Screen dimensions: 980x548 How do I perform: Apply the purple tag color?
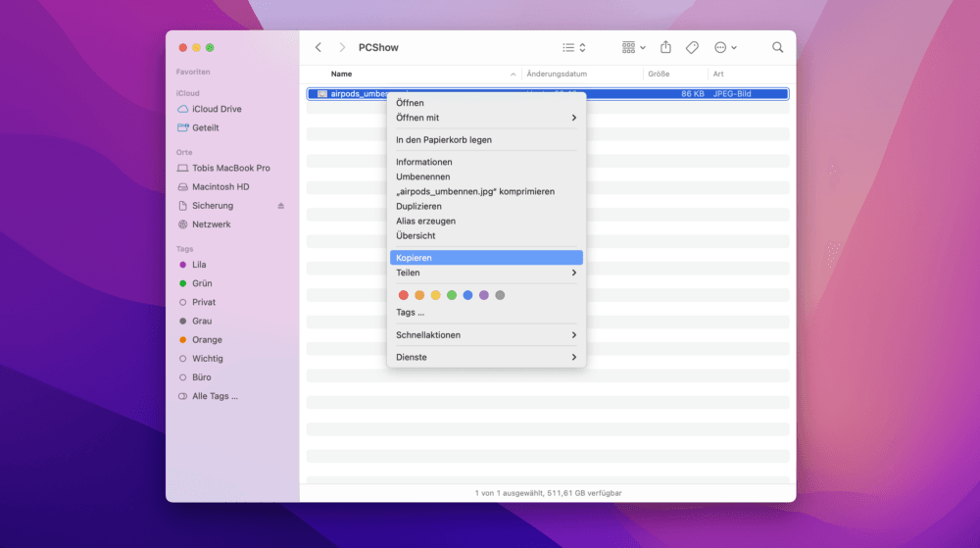pyautogui.click(x=484, y=295)
